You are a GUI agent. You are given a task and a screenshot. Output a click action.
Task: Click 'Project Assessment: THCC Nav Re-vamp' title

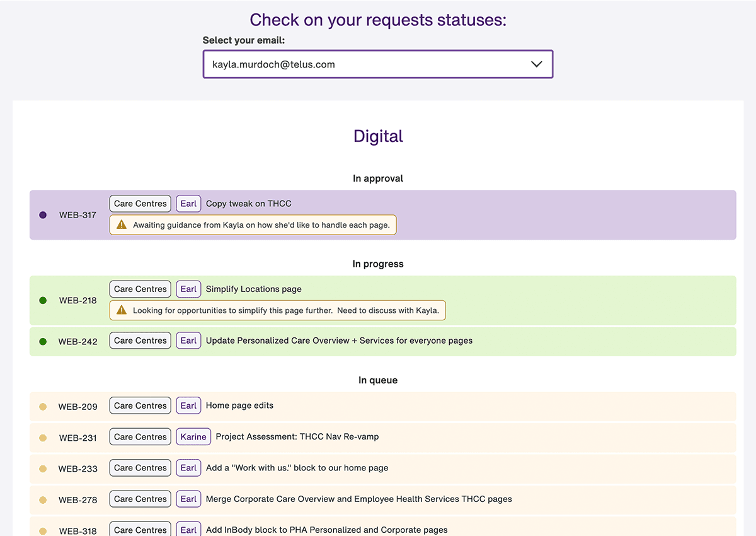pyautogui.click(x=297, y=436)
